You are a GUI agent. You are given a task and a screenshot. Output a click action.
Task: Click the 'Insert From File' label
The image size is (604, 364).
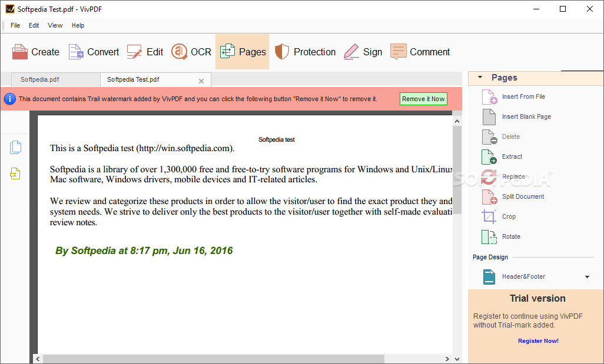(x=523, y=96)
